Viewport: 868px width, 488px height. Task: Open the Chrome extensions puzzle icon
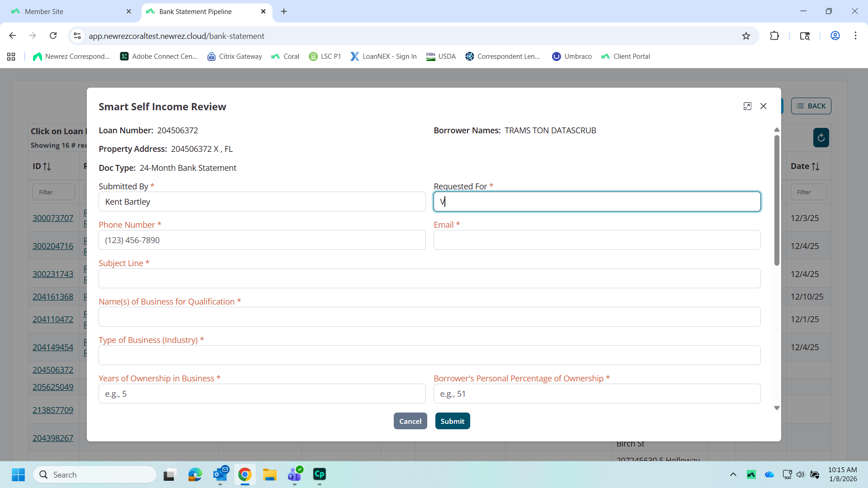[774, 36]
